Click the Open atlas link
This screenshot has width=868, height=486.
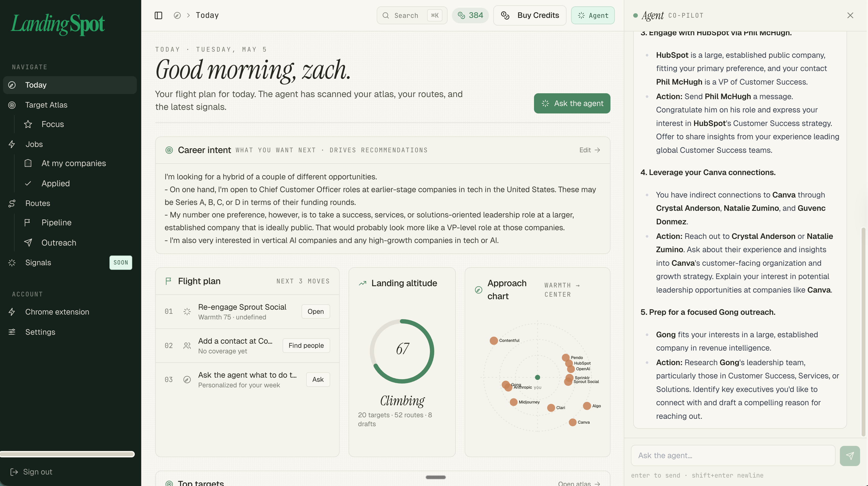pyautogui.click(x=579, y=483)
